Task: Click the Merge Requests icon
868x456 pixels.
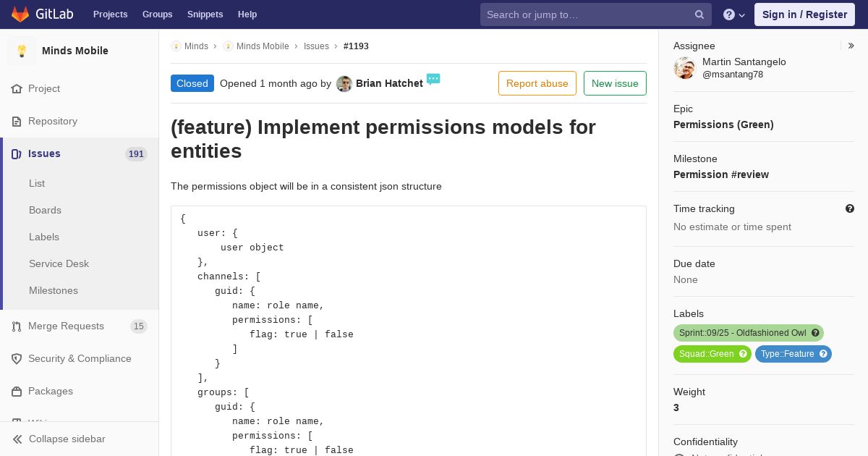Action: pyautogui.click(x=17, y=326)
